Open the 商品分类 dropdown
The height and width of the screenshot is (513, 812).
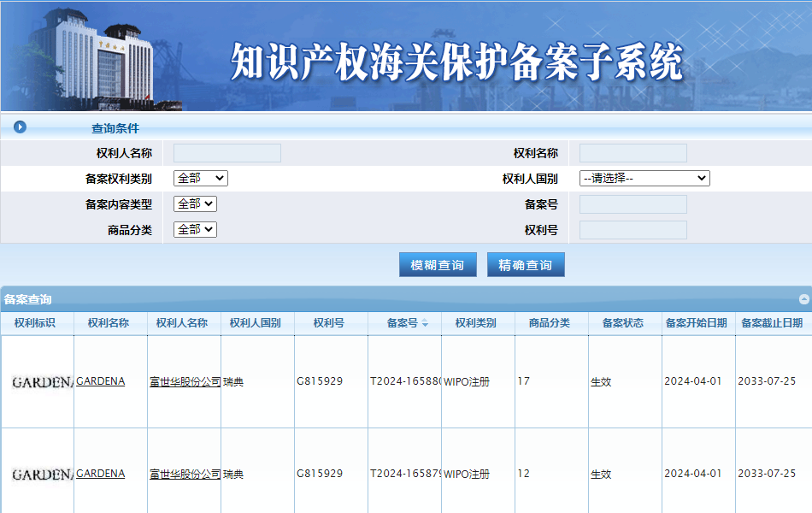point(194,229)
